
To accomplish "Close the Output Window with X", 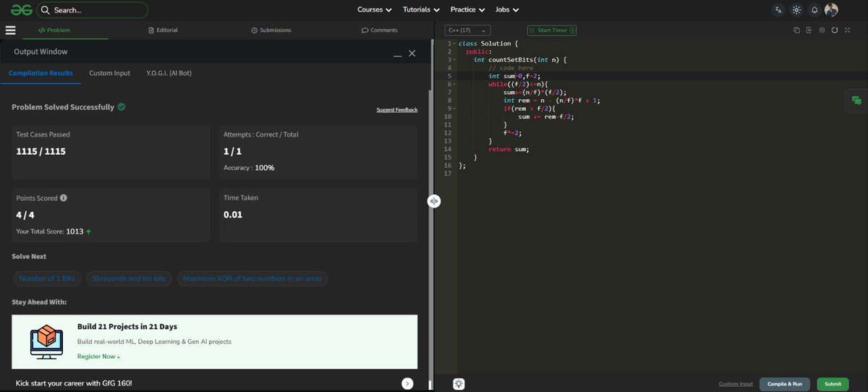I will (x=412, y=54).
